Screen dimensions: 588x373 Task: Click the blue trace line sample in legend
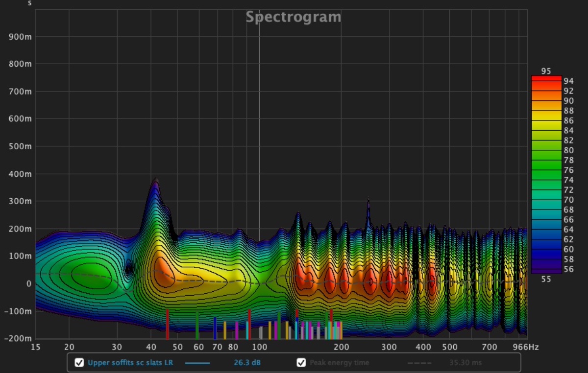click(197, 363)
